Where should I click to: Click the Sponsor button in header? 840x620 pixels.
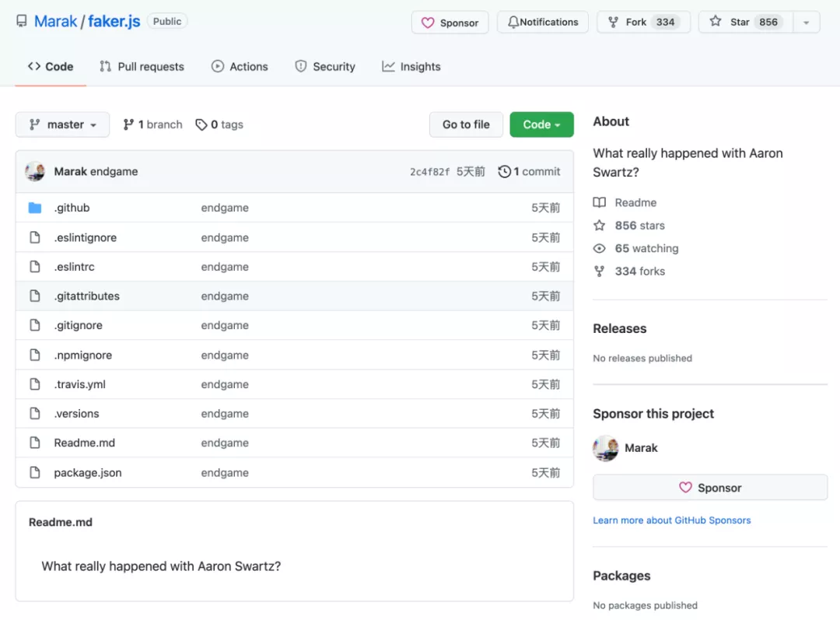pyautogui.click(x=450, y=23)
